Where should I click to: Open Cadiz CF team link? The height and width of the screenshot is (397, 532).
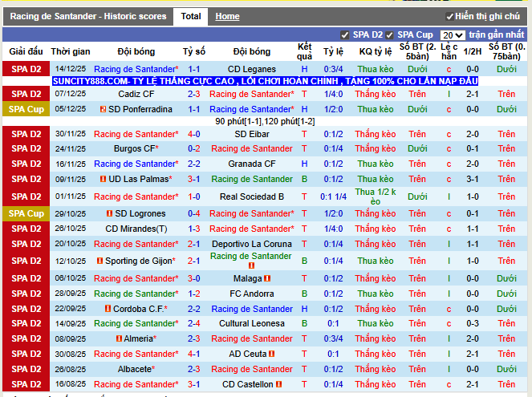[136, 94]
